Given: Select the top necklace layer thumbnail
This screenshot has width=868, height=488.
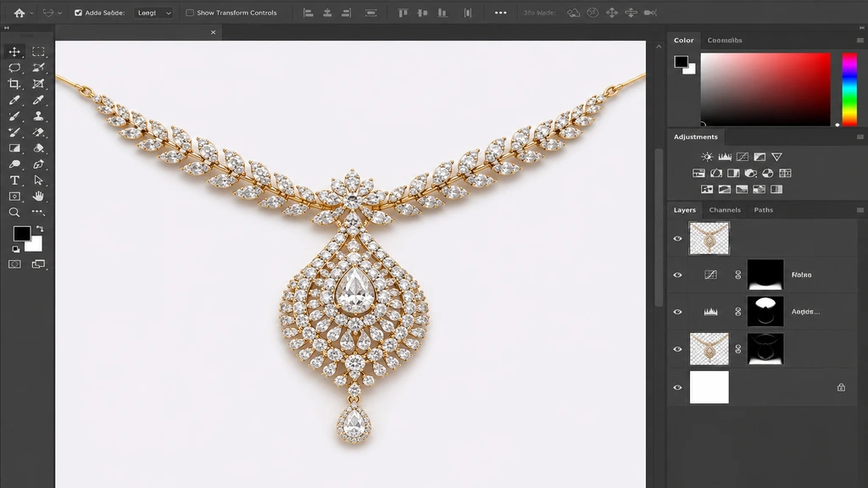Looking at the screenshot, I should point(709,238).
